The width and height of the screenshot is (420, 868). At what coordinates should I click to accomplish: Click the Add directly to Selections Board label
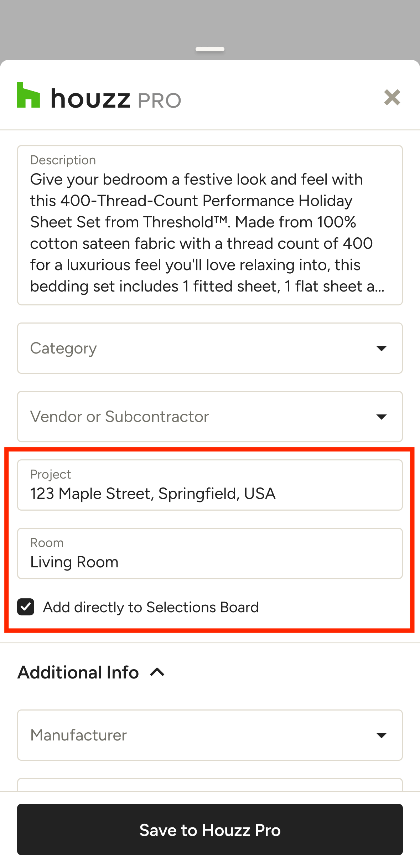151,607
